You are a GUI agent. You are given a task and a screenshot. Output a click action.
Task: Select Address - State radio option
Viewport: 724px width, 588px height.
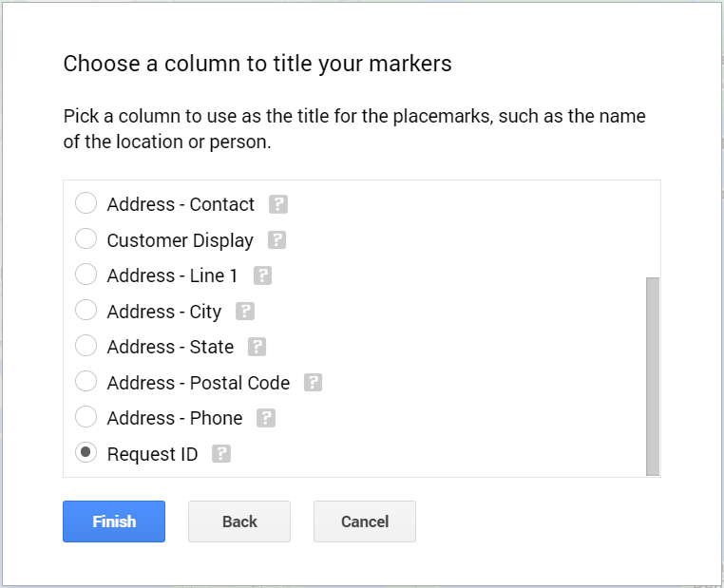tap(86, 347)
